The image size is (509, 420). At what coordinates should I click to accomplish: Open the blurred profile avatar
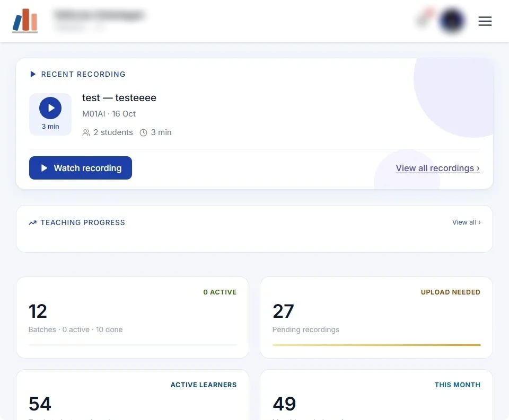click(452, 21)
